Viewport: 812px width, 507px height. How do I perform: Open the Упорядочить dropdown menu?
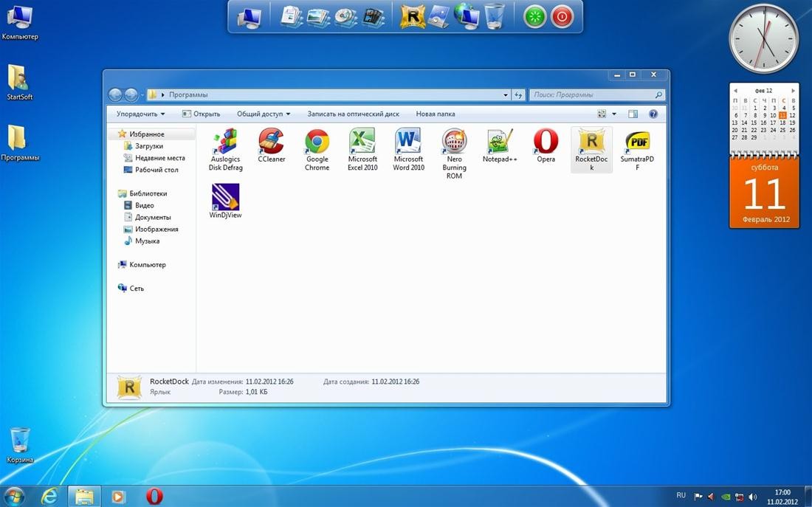[140, 114]
